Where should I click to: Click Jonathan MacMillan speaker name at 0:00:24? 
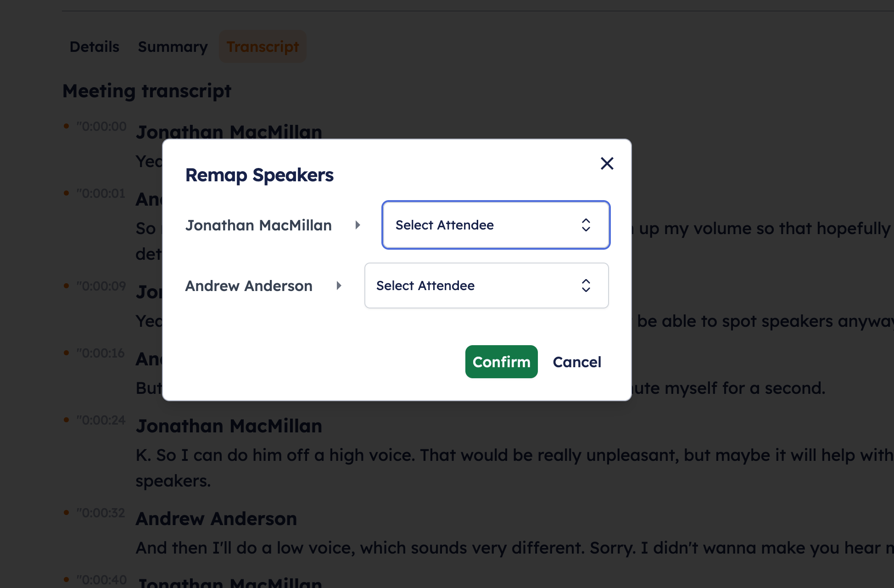pyautogui.click(x=229, y=426)
